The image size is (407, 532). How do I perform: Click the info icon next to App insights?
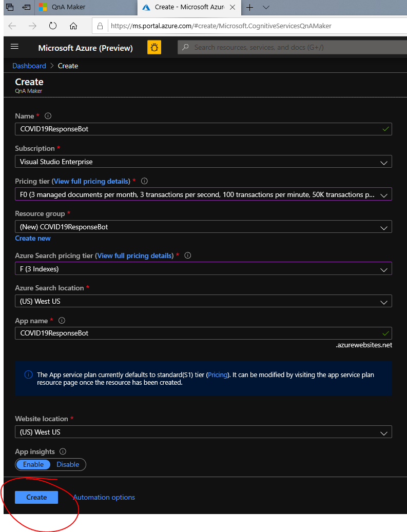click(x=63, y=451)
